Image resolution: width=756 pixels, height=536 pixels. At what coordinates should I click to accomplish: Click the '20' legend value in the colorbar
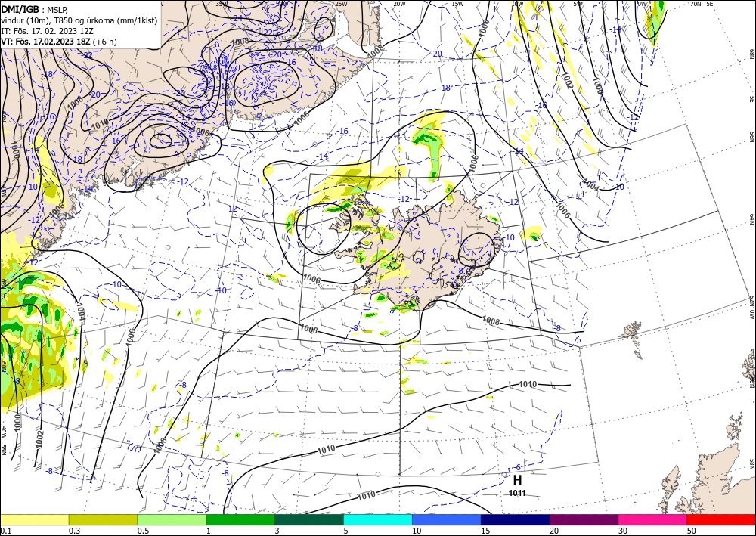554,531
